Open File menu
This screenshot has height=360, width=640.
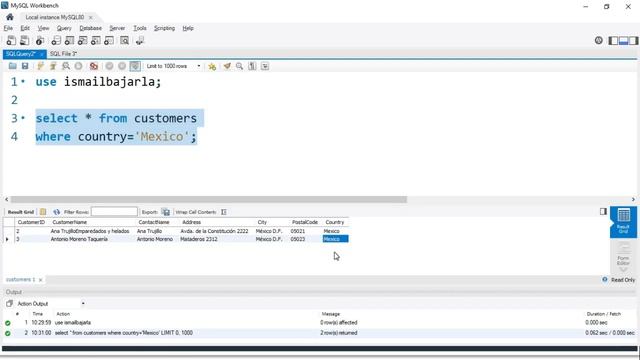(x=8, y=28)
